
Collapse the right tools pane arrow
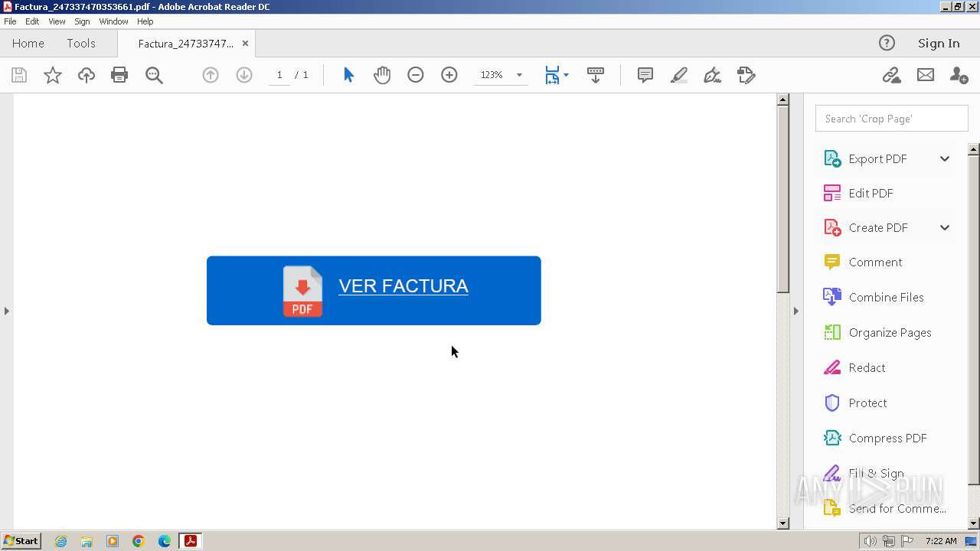[x=796, y=311]
